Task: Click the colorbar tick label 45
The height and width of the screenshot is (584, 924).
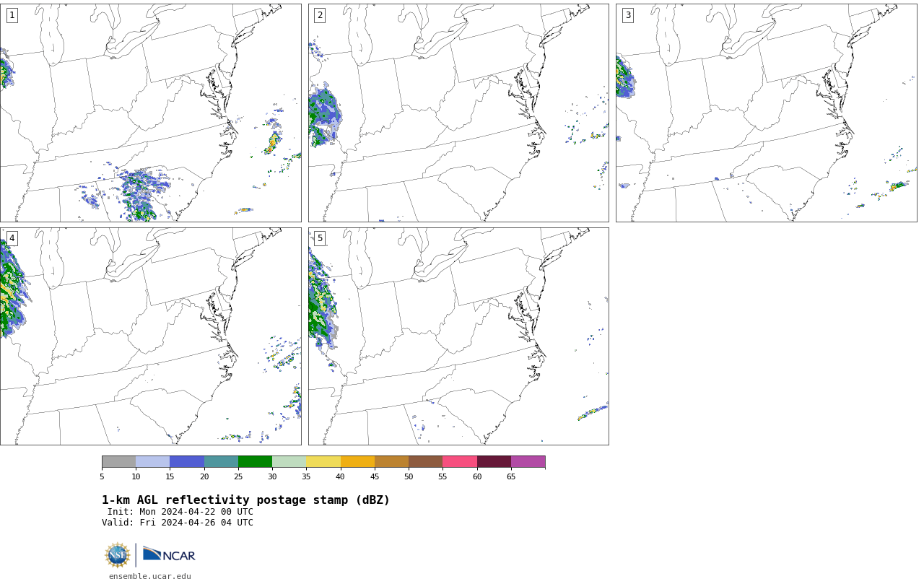Action: (x=375, y=477)
